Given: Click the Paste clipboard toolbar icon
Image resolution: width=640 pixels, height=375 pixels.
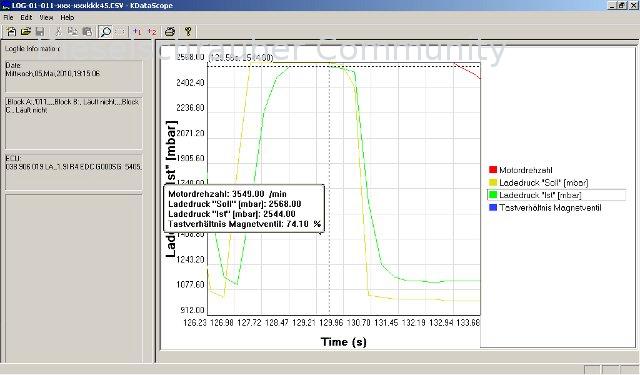Looking at the screenshot, I should [87, 31].
